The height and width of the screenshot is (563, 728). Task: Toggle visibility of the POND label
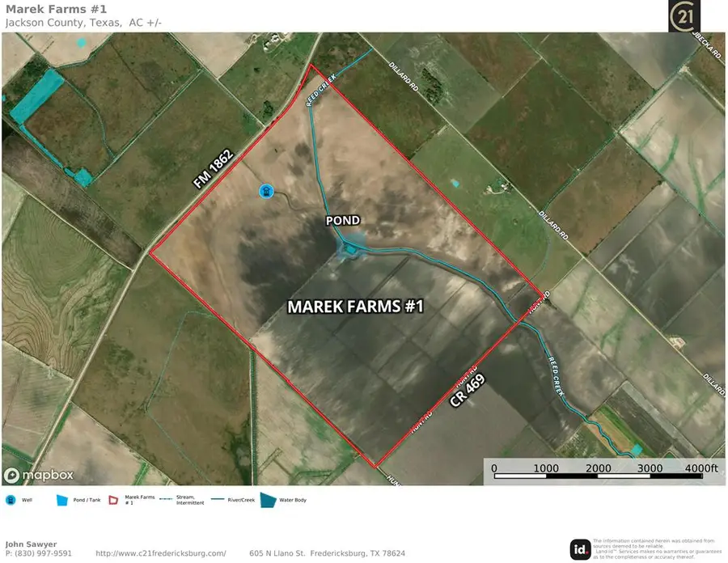(x=342, y=220)
